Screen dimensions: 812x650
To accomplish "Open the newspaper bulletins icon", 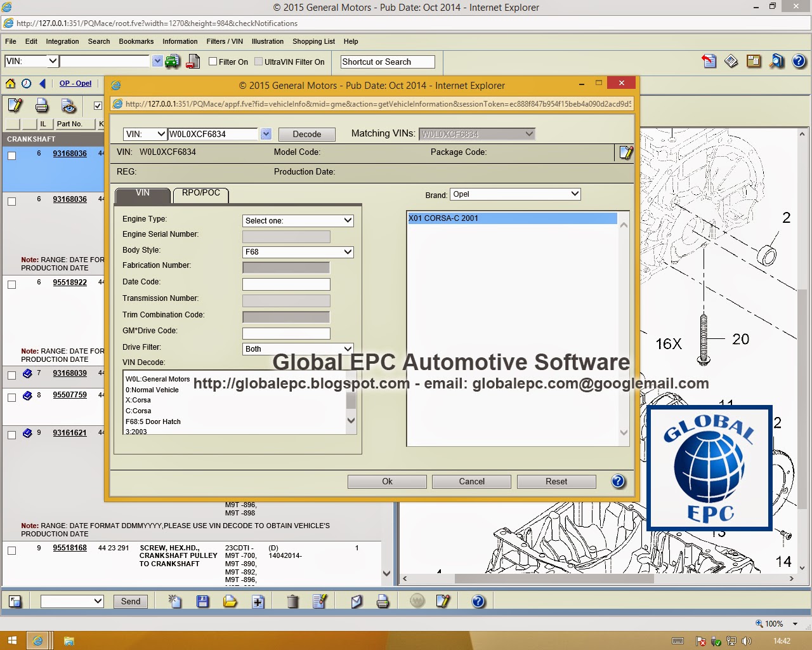I will (731, 61).
